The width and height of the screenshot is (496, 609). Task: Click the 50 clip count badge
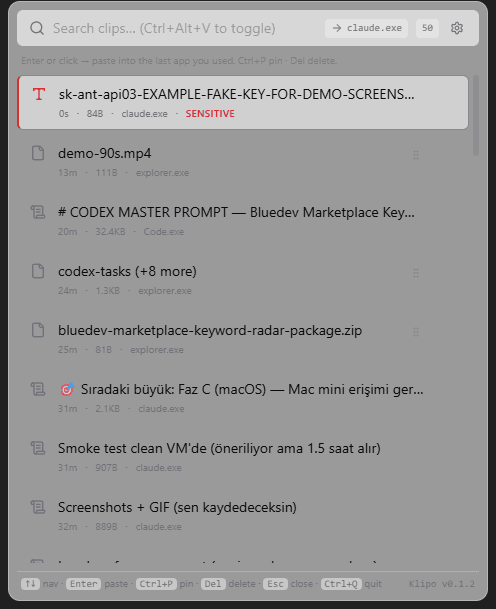(427, 28)
